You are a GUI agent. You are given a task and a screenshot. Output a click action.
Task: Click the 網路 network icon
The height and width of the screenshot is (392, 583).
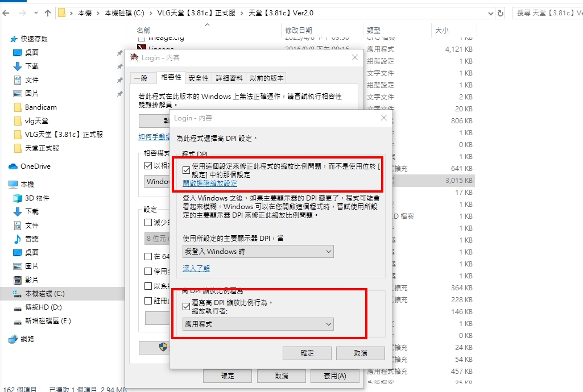click(x=13, y=339)
